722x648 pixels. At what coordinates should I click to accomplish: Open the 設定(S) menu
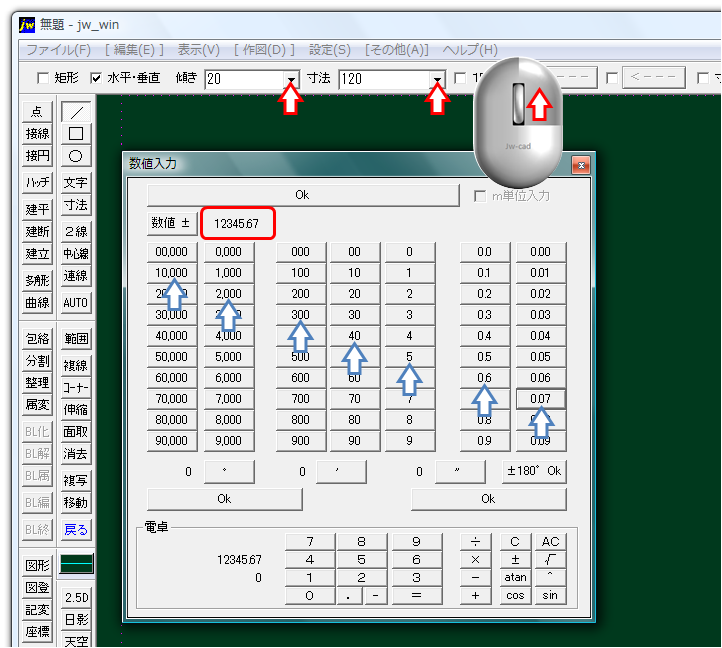tap(329, 50)
